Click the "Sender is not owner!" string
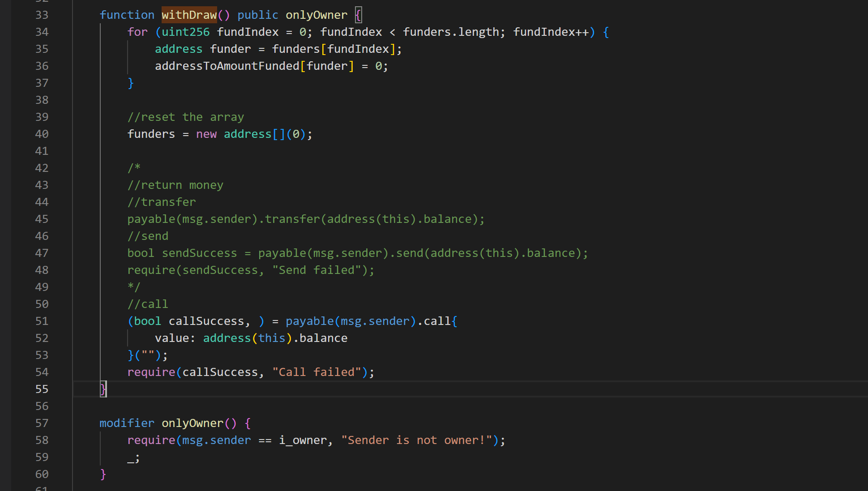The image size is (868, 491). (416, 440)
